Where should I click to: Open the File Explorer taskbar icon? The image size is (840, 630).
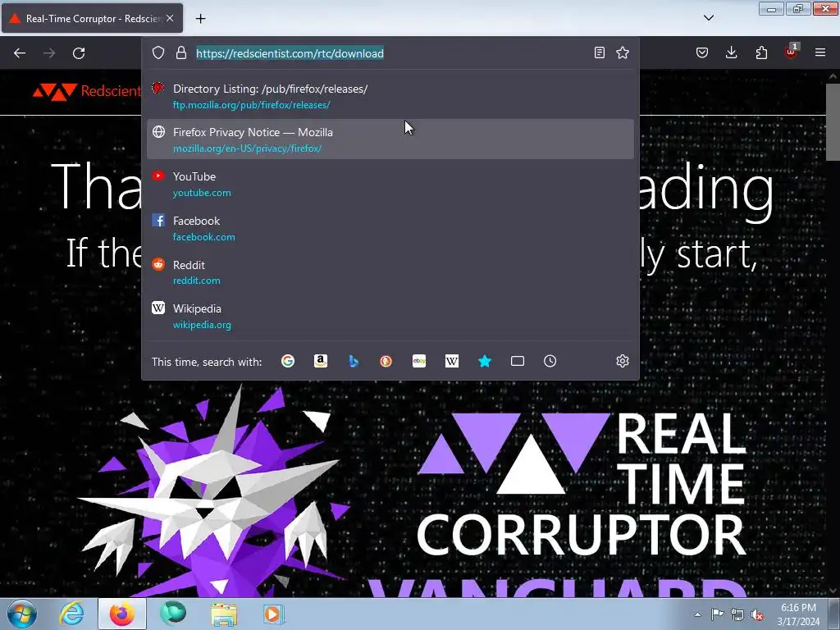224,614
